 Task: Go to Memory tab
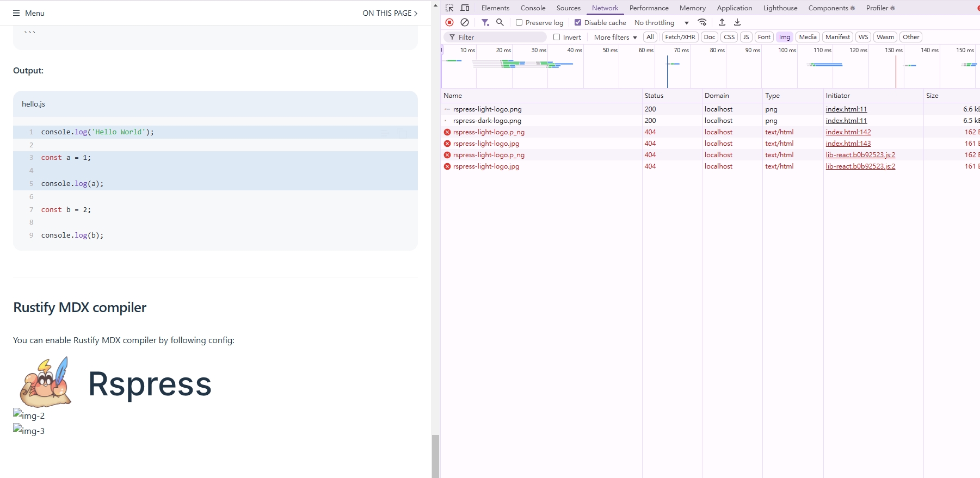coord(692,8)
